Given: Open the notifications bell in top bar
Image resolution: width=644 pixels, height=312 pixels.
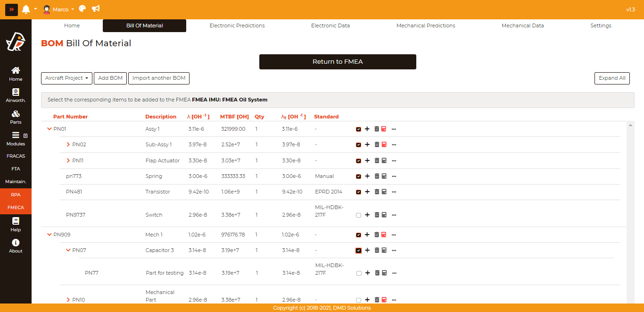Looking at the screenshot, I should coord(26,9).
